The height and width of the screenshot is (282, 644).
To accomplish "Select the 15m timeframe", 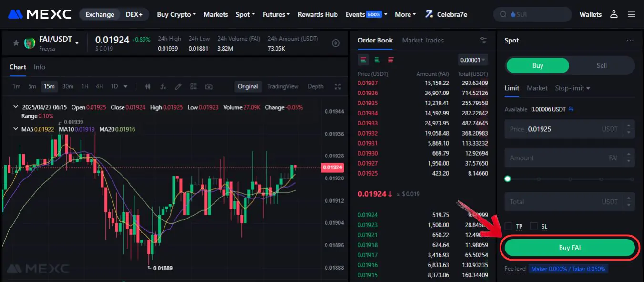I will click(x=49, y=86).
